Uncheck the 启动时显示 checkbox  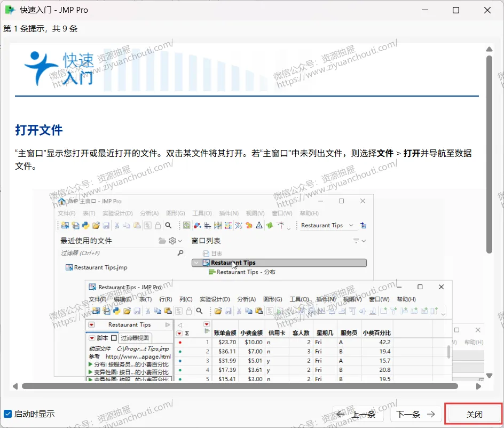tap(7, 414)
